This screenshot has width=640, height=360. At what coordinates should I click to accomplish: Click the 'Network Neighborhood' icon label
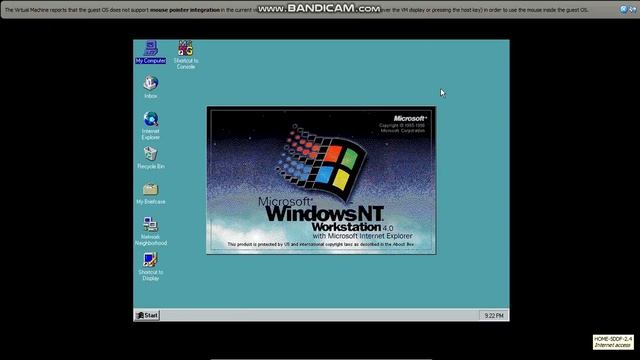click(x=151, y=240)
